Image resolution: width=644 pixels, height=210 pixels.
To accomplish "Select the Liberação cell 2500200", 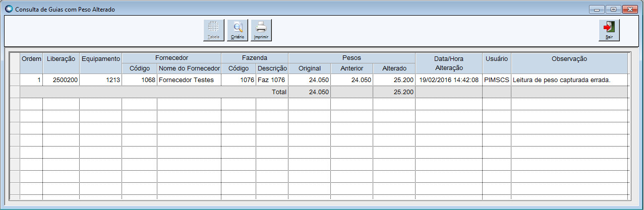I will [61, 80].
